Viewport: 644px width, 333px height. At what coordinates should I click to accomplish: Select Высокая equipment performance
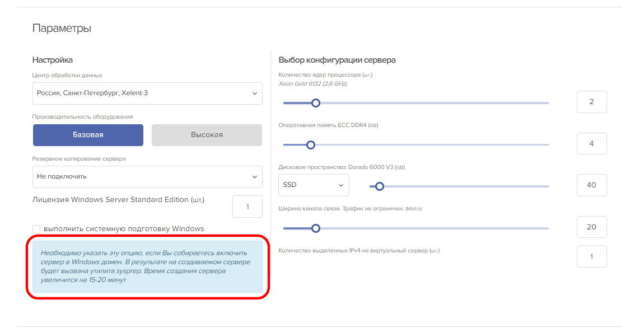[207, 135]
